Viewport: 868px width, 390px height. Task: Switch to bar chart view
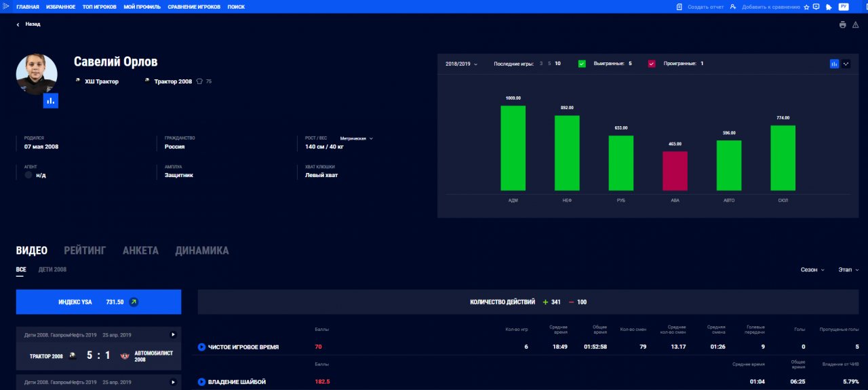[834, 64]
